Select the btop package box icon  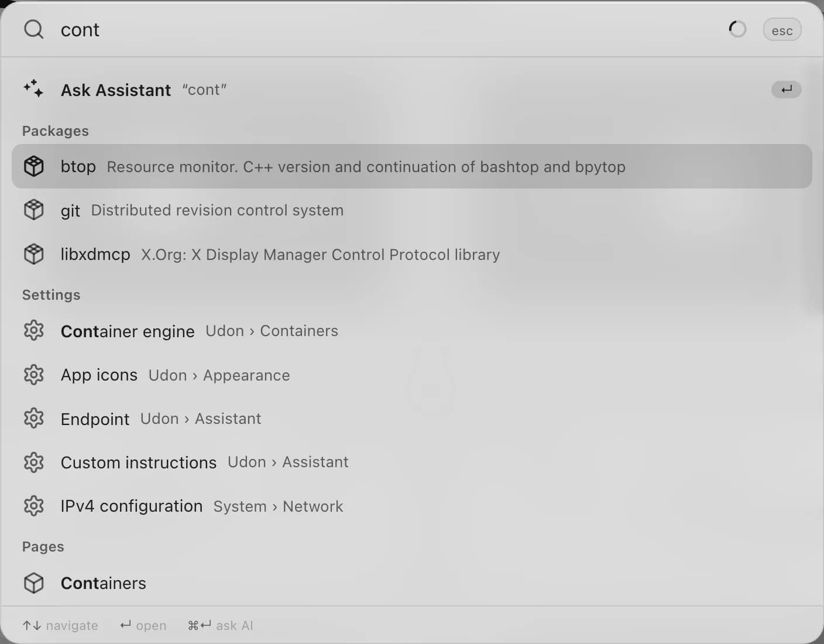tap(33, 166)
